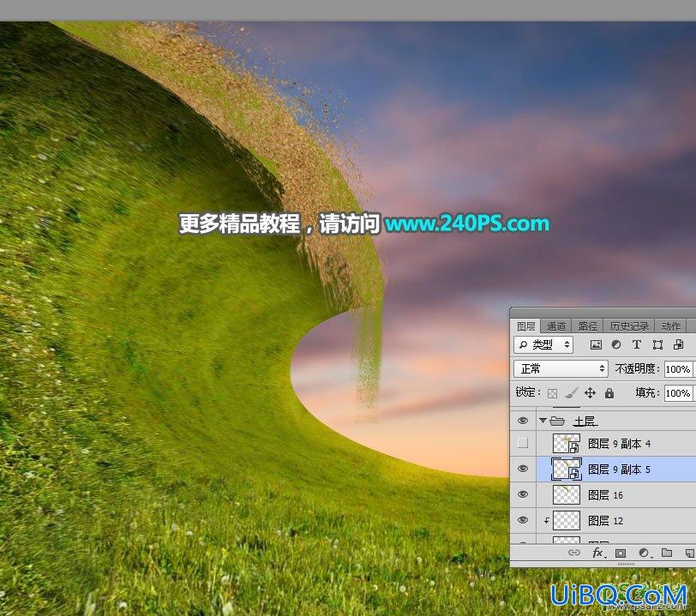
Task: Open the fx layer style menu
Action: 598,553
